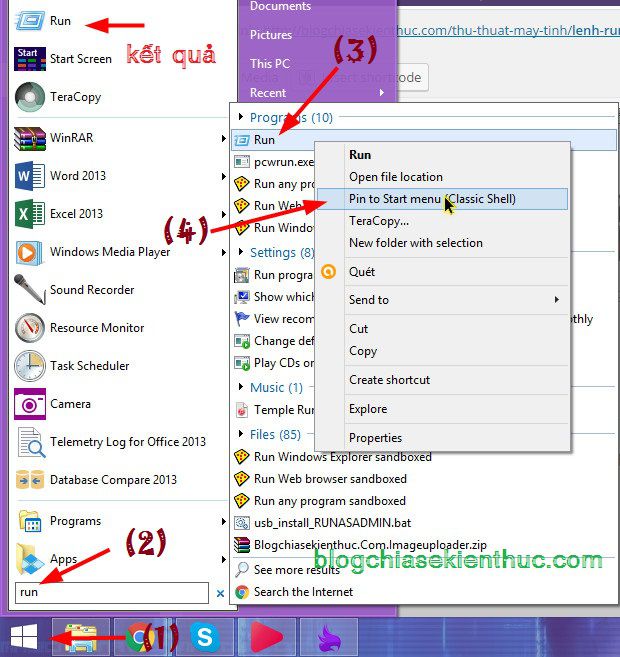Open the Windows Media Player icon

pyautogui.click(x=30, y=252)
